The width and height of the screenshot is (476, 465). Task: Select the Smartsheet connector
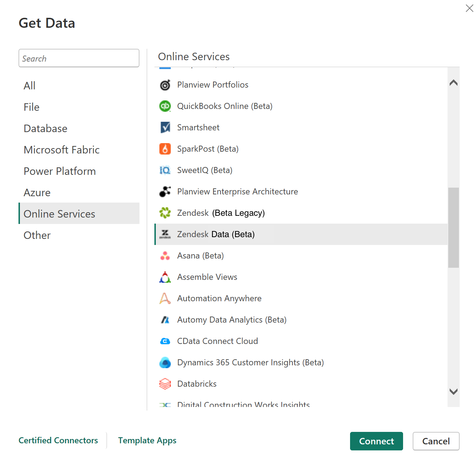click(198, 127)
